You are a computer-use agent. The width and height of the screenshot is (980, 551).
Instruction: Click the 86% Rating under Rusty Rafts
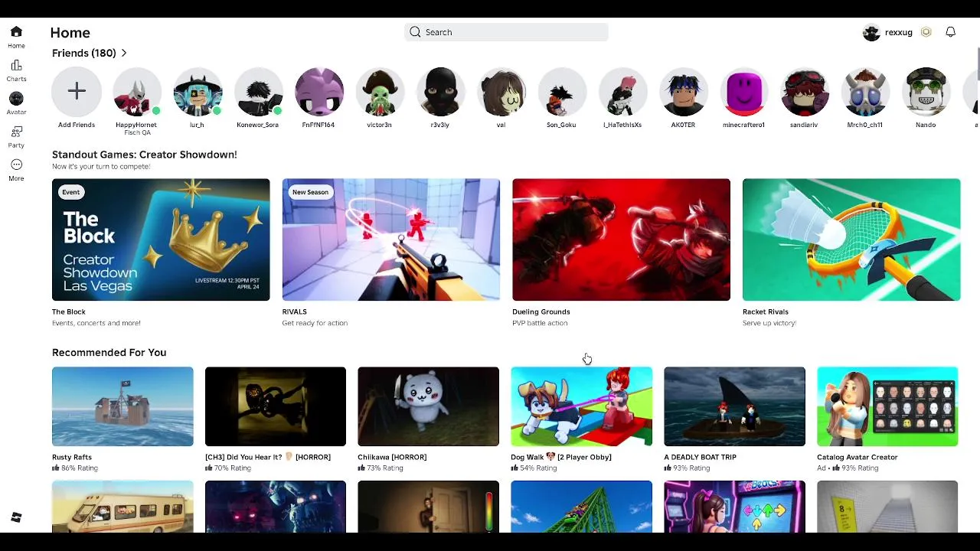(x=75, y=468)
